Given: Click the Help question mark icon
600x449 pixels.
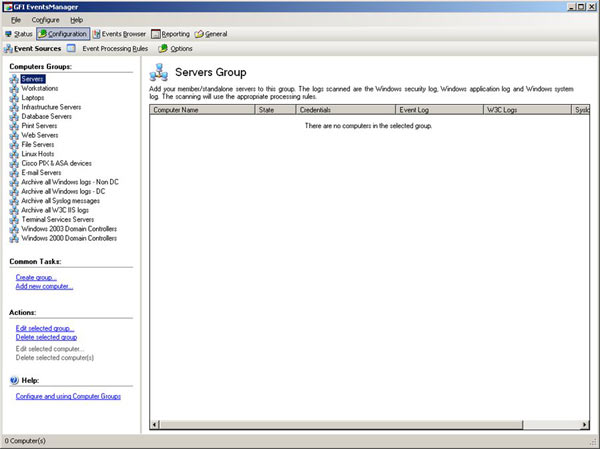Looking at the screenshot, I should click(14, 380).
